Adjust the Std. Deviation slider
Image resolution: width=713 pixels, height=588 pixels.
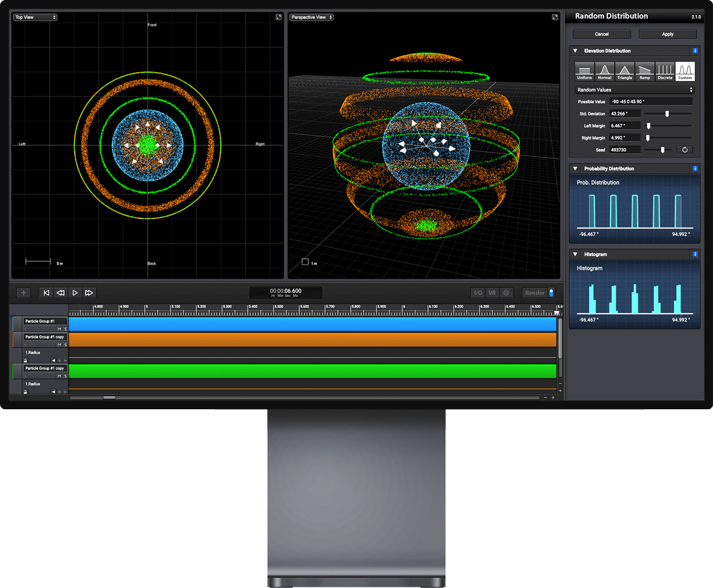(667, 113)
